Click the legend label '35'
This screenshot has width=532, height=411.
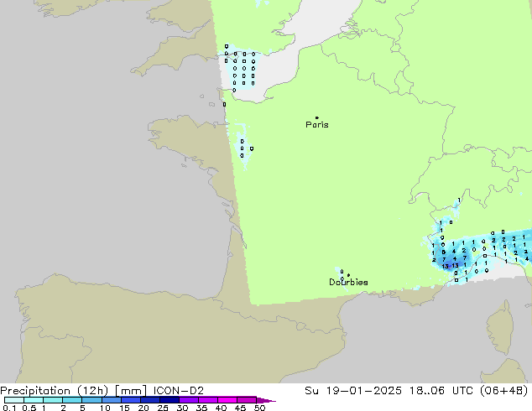coord(201,408)
